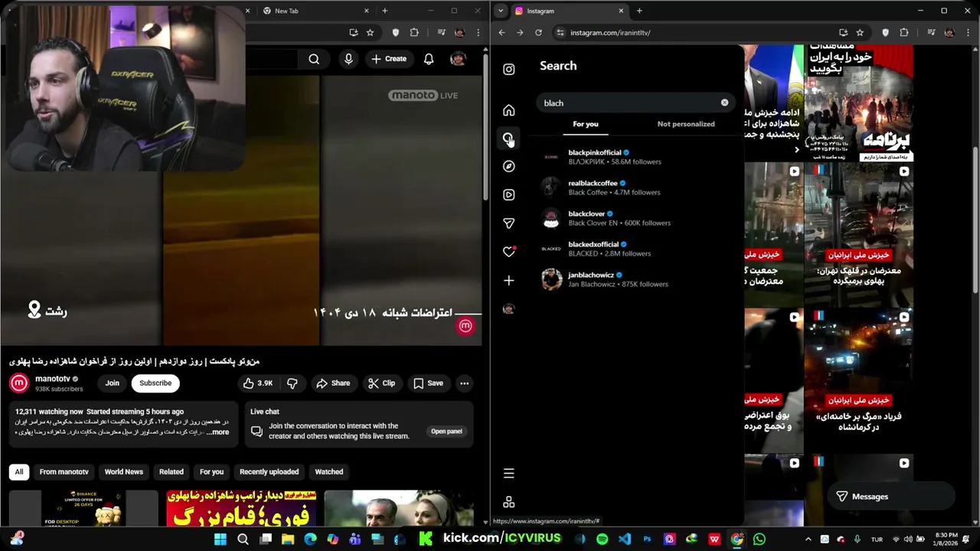This screenshot has width=980, height=551.
Task: Go back in the Instagram browser window
Action: 501,33
